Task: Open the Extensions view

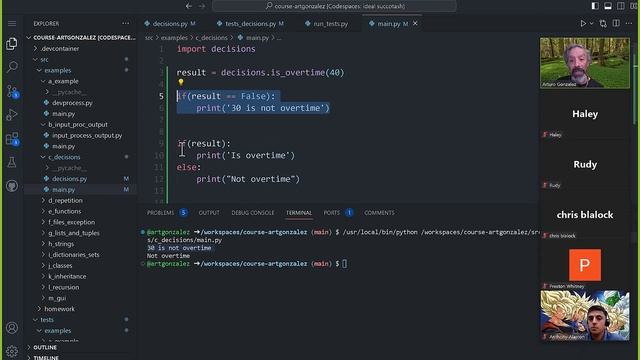Action: click(12, 139)
